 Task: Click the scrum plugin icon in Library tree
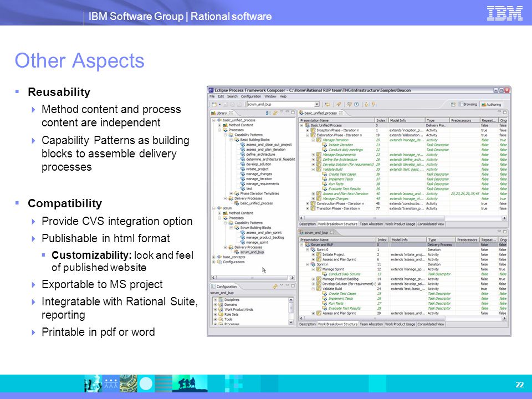[219, 208]
